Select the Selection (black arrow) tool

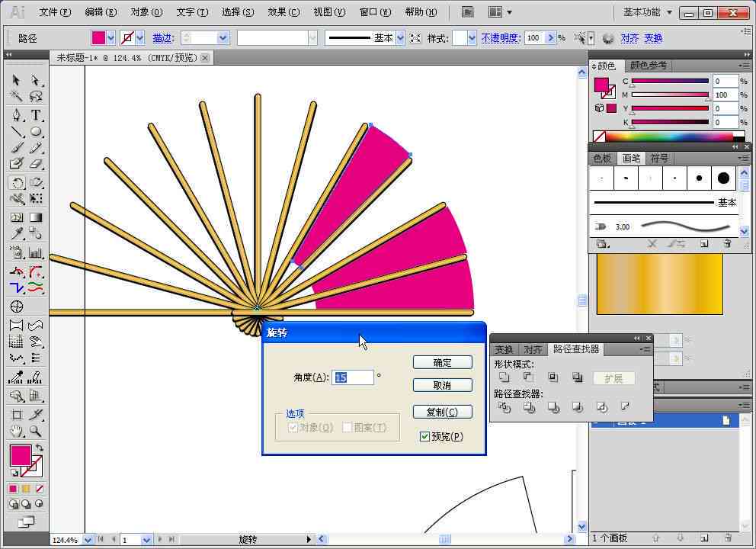click(x=16, y=79)
